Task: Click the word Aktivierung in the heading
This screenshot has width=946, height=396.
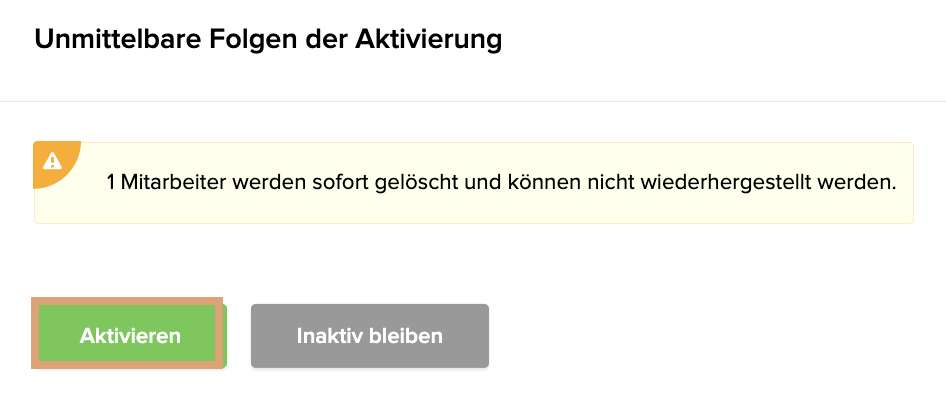Action: click(428, 40)
